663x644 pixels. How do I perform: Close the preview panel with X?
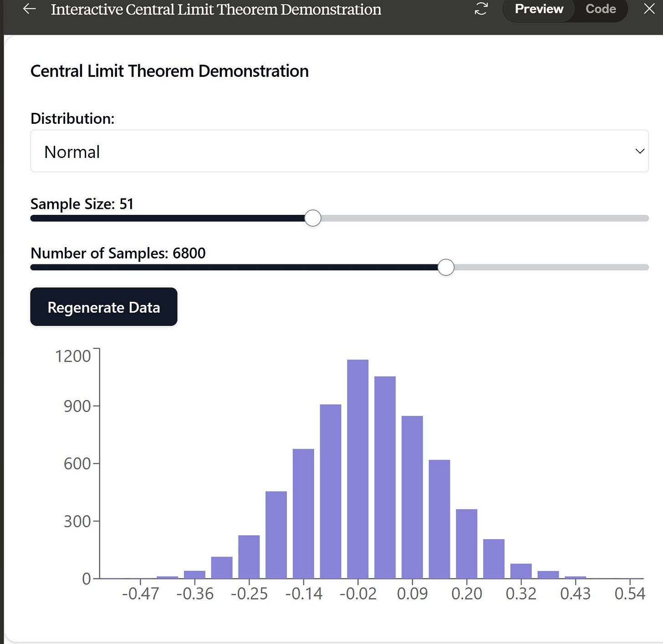tap(649, 9)
